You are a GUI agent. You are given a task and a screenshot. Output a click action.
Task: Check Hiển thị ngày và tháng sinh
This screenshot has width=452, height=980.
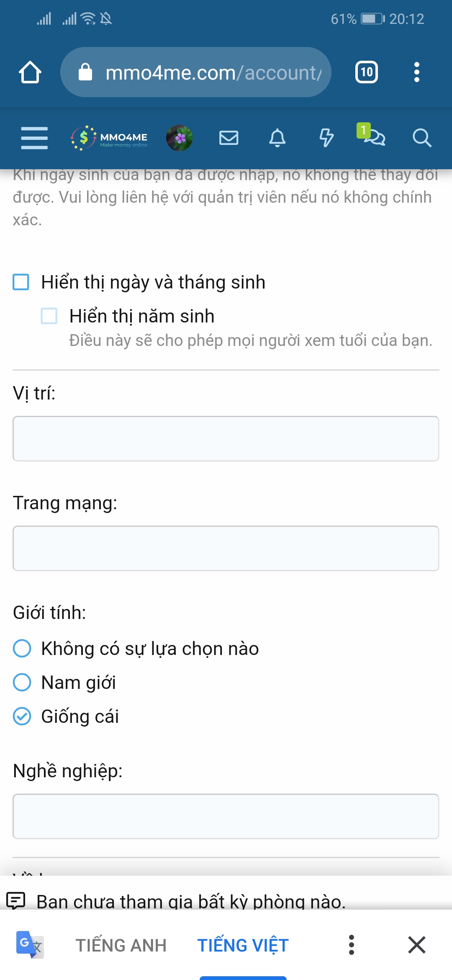pos(21,282)
